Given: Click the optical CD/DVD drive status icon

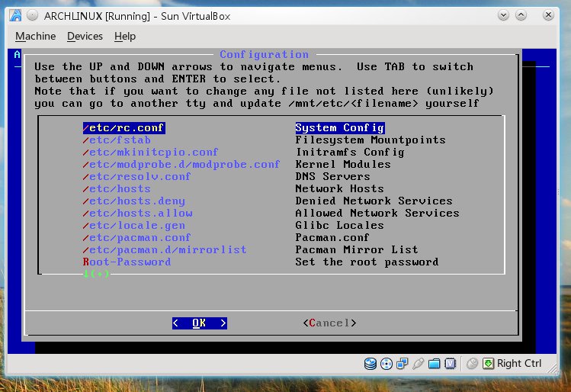Looking at the screenshot, I should click(x=387, y=364).
